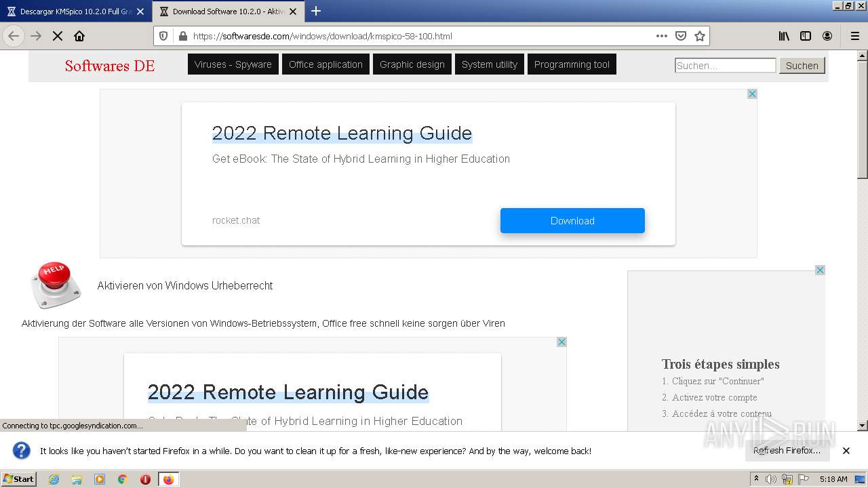This screenshot has width=868, height=488.
Task: Launch Chrome from taskbar
Action: coord(123,479)
